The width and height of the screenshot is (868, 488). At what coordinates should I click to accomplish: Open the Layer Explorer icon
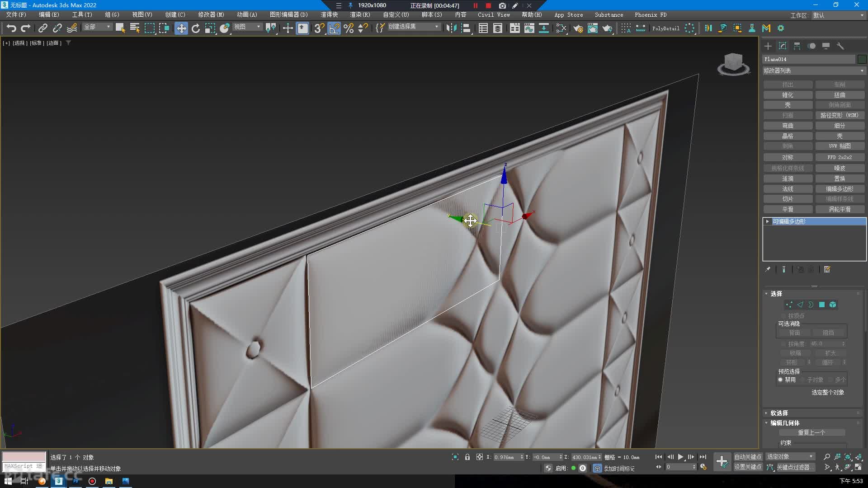498,28
